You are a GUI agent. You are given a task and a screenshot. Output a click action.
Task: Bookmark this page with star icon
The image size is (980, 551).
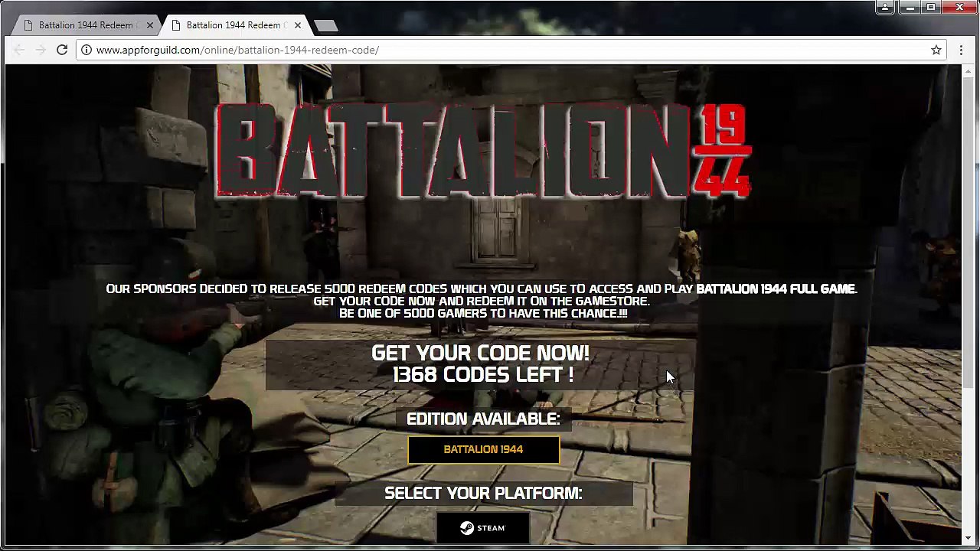(936, 50)
